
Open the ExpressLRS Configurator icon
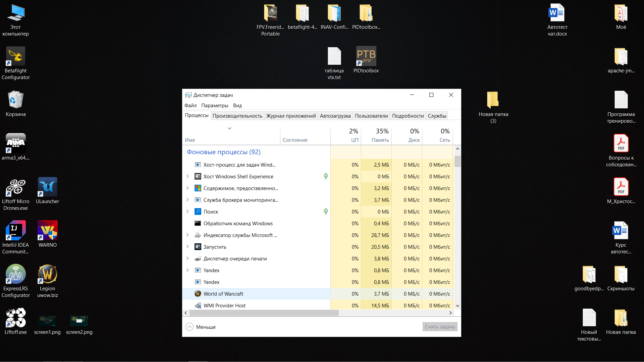(x=15, y=274)
